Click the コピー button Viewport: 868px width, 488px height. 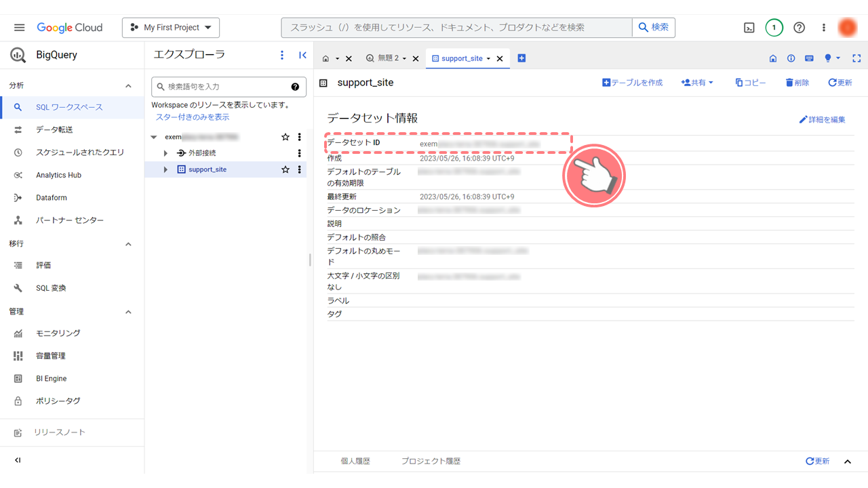tap(750, 83)
